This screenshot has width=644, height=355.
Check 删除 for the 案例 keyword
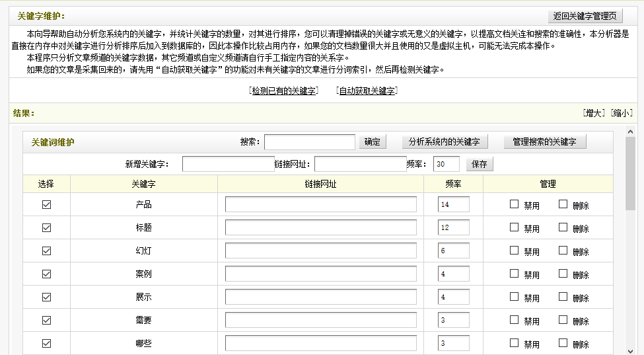tap(563, 274)
